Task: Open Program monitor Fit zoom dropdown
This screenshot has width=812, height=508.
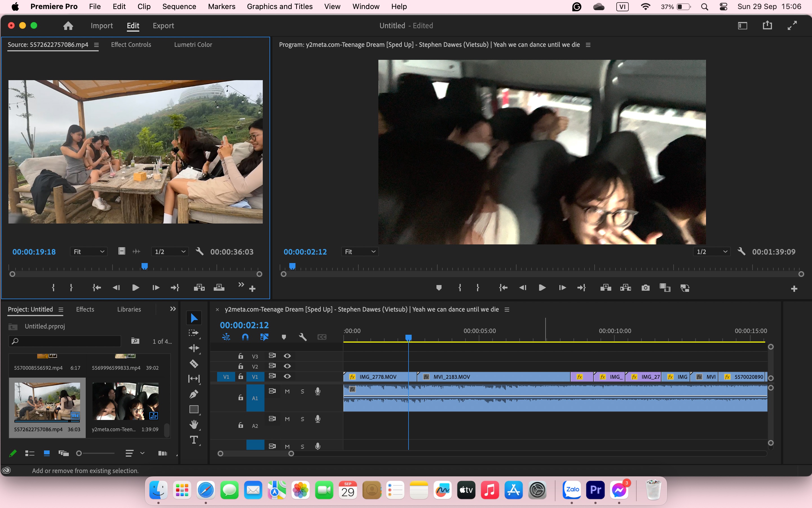Action: [x=360, y=252]
